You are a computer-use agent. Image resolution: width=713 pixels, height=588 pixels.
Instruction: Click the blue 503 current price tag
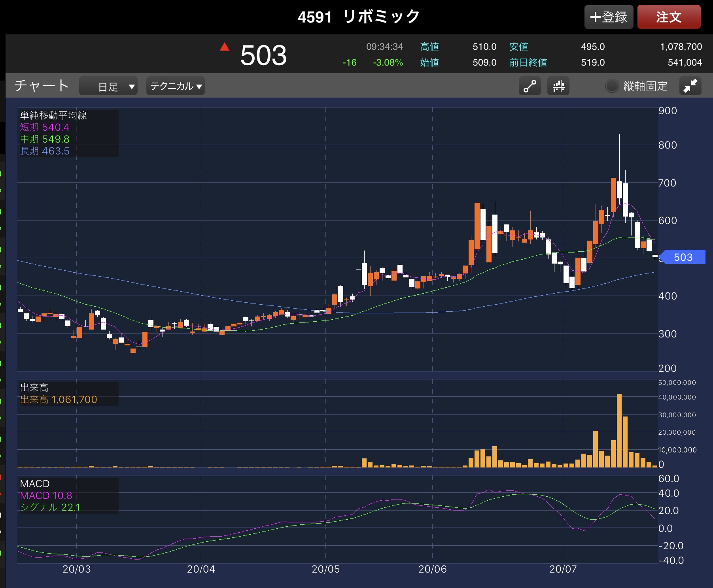point(683,257)
